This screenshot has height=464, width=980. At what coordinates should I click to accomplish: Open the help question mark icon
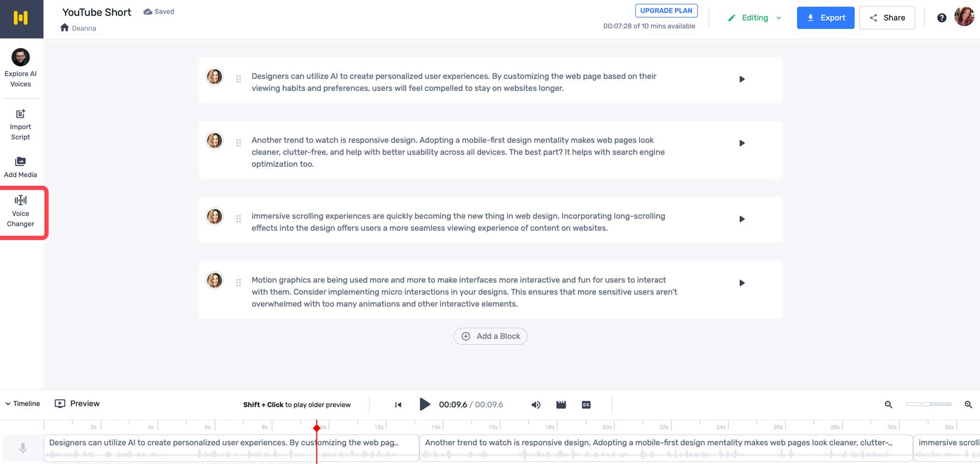tap(941, 18)
